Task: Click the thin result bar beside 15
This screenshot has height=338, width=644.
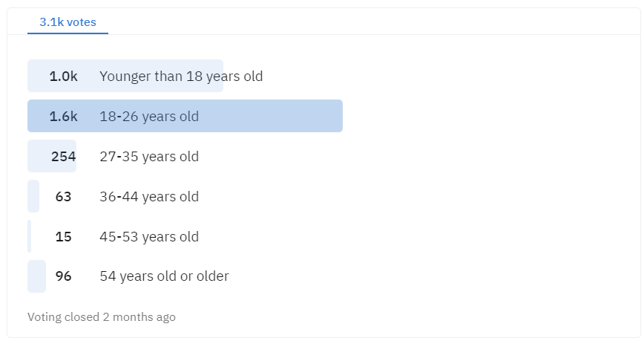Action: (29, 236)
